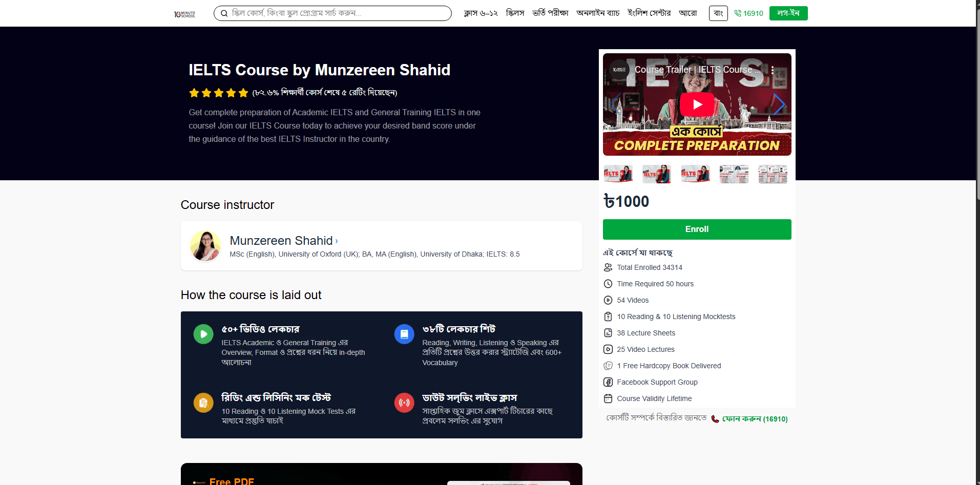Viewport: 980px width, 485px height.
Task: Select the Facebook Support Group icon
Action: point(608,382)
